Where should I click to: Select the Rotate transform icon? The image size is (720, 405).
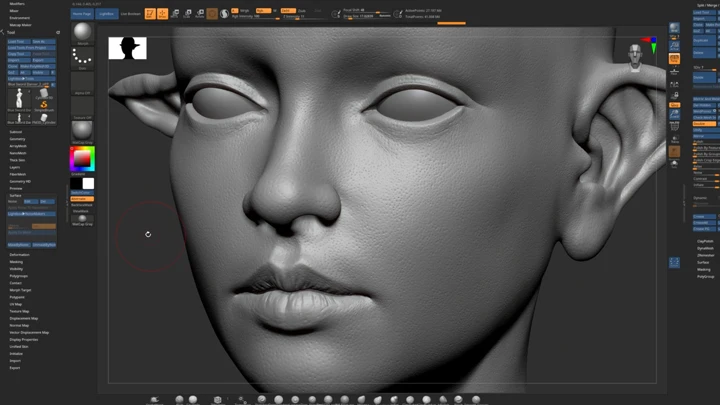[x=200, y=14]
